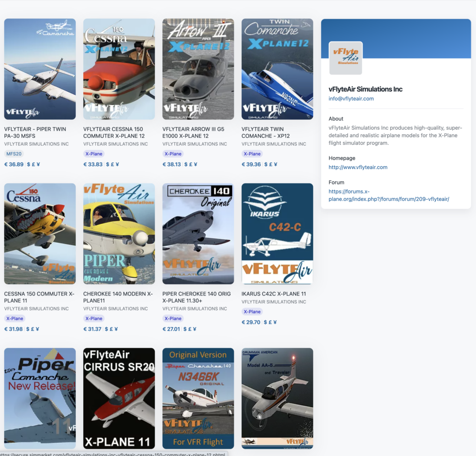Open the Ikarus C42-C cover image

(277, 234)
